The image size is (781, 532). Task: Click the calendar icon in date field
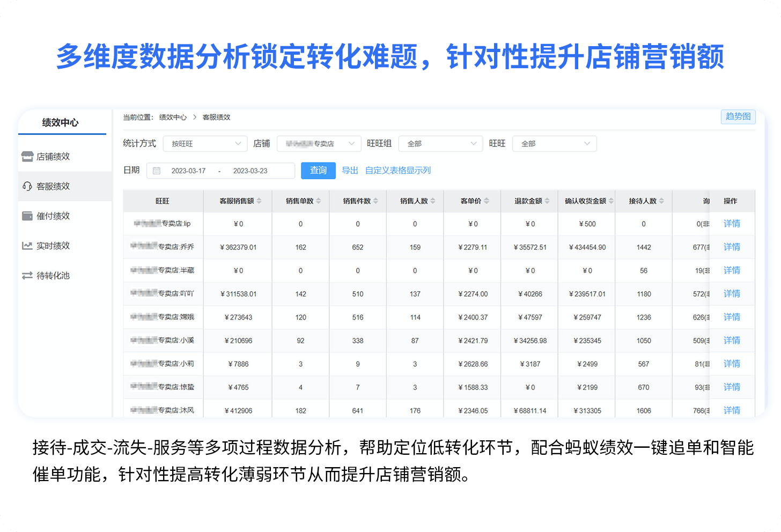tap(157, 171)
